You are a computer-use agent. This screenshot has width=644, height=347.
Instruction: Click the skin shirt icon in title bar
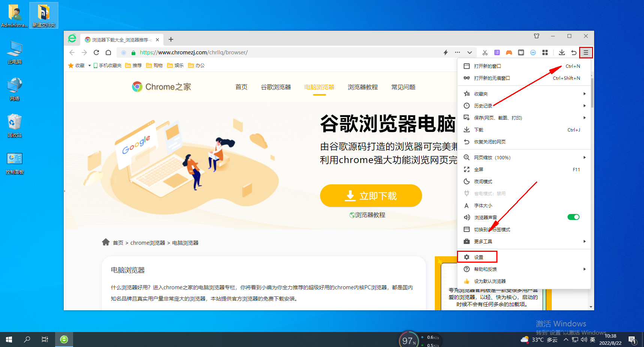[536, 36]
